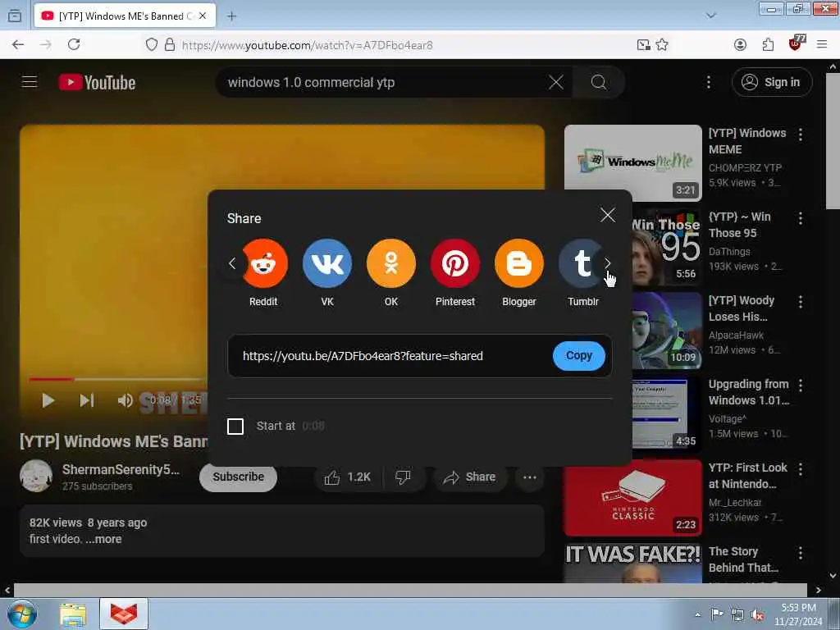Go back in browser history

(x=18, y=45)
